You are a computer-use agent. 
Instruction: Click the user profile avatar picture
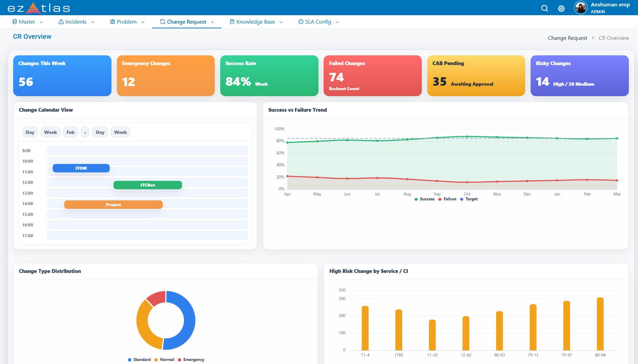click(581, 8)
